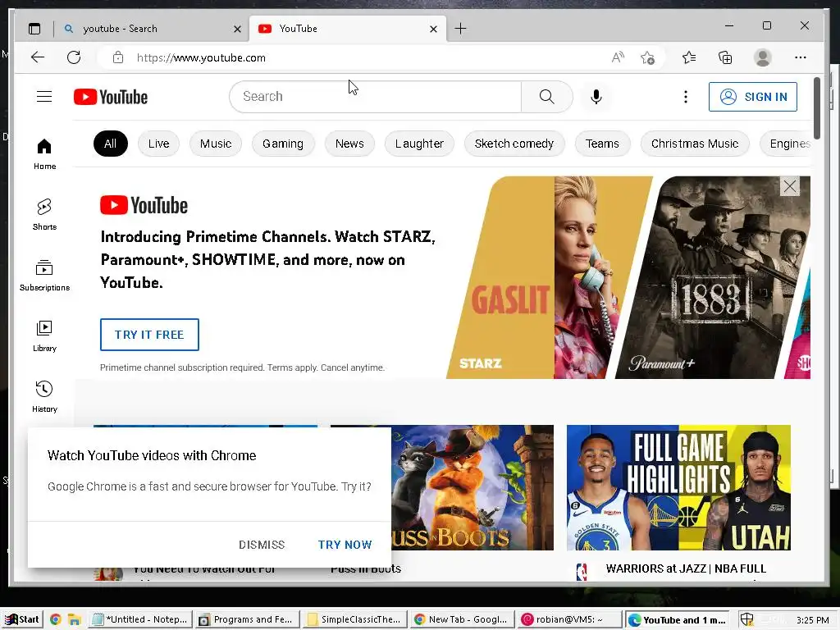Select the Laughter filter chip
This screenshot has height=630, width=840.
[x=419, y=144]
